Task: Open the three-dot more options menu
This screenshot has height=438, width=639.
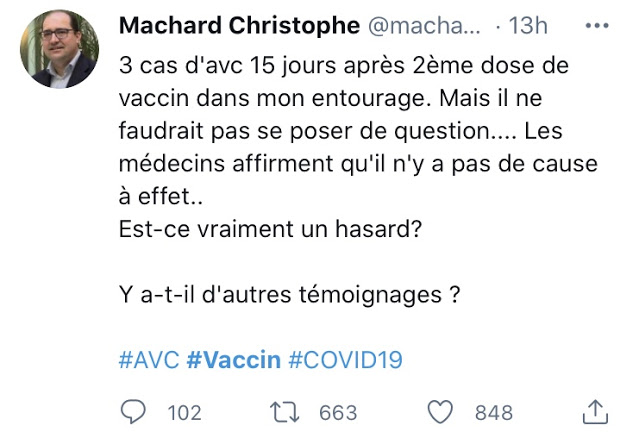Action: point(595,27)
